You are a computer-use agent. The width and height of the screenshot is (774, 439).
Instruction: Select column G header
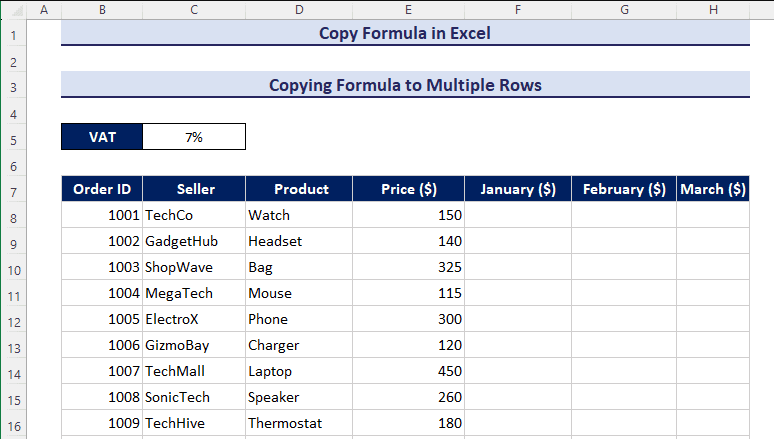(x=624, y=10)
